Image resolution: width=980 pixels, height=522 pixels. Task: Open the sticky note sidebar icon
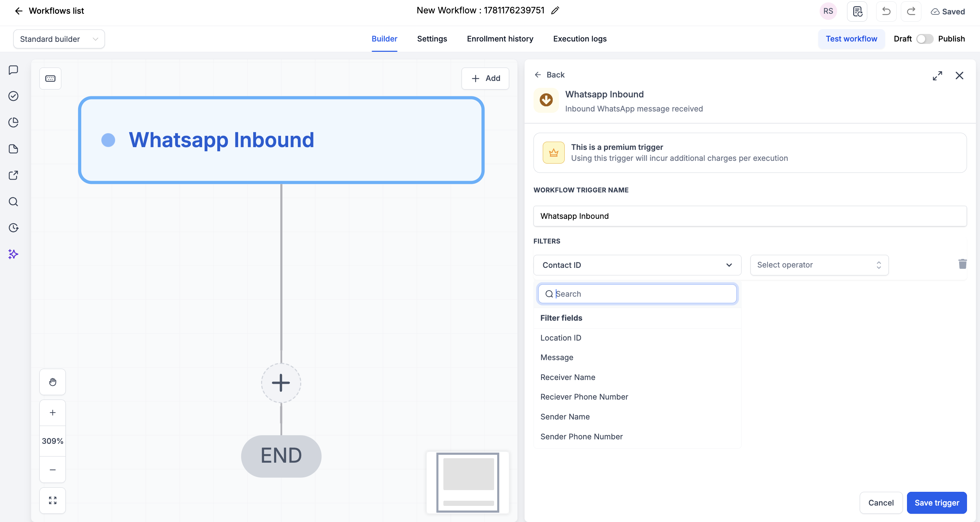pos(13,149)
